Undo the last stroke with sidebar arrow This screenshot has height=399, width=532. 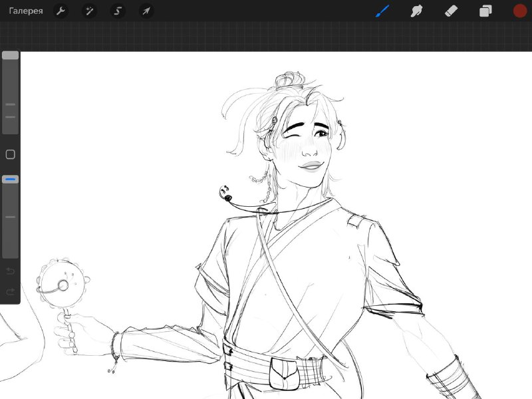[x=10, y=271]
